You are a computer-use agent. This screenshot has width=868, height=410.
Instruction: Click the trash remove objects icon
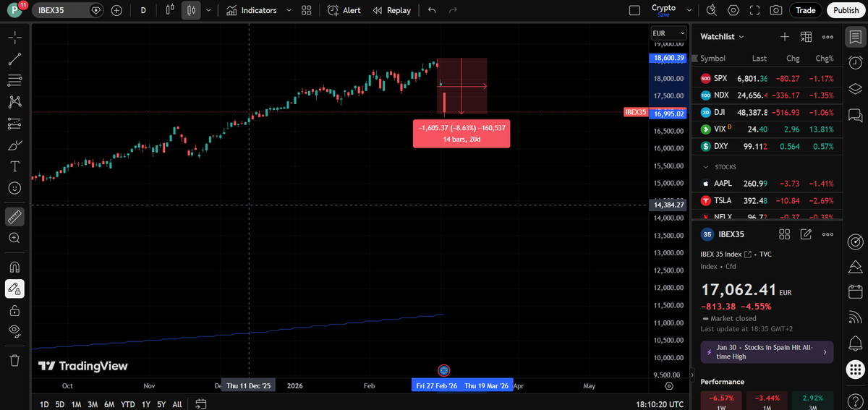(x=14, y=359)
